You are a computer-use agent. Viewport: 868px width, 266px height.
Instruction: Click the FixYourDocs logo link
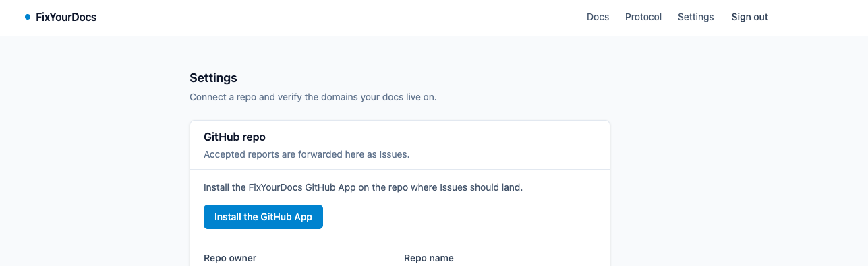(61, 17)
